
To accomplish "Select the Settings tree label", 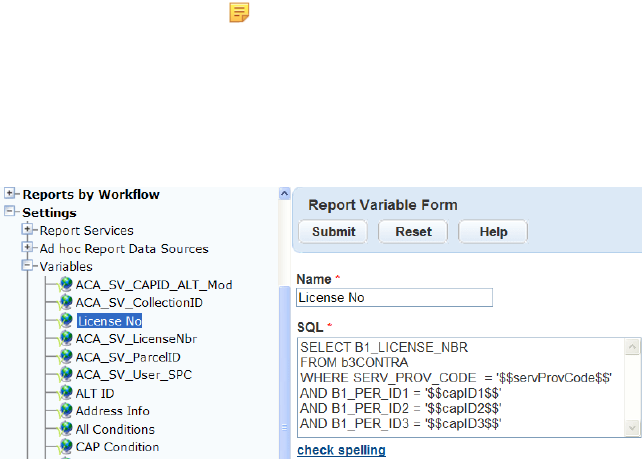I will [49, 213].
